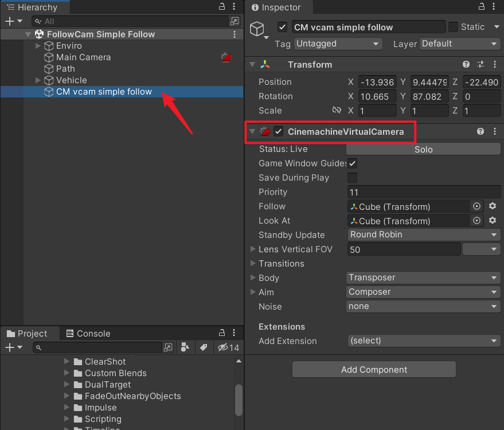504x430 pixels.
Task: Open object picker for Look At field
Action: 476,221
